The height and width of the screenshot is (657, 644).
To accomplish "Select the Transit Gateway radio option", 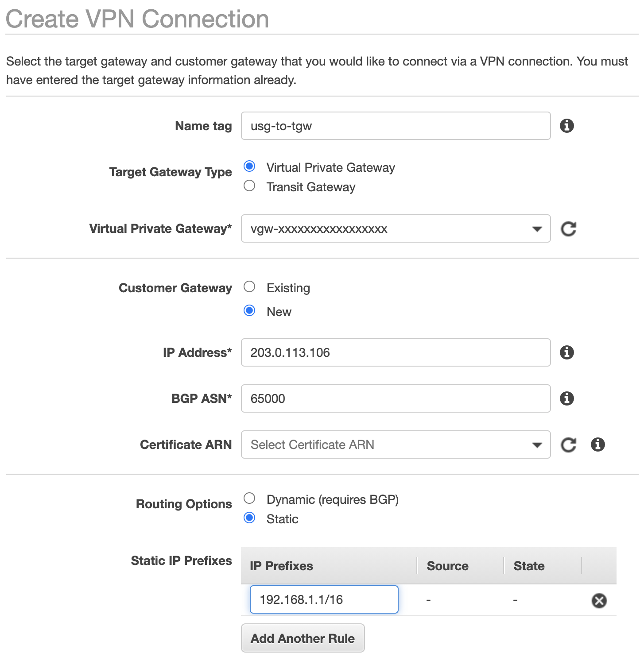I will (249, 186).
